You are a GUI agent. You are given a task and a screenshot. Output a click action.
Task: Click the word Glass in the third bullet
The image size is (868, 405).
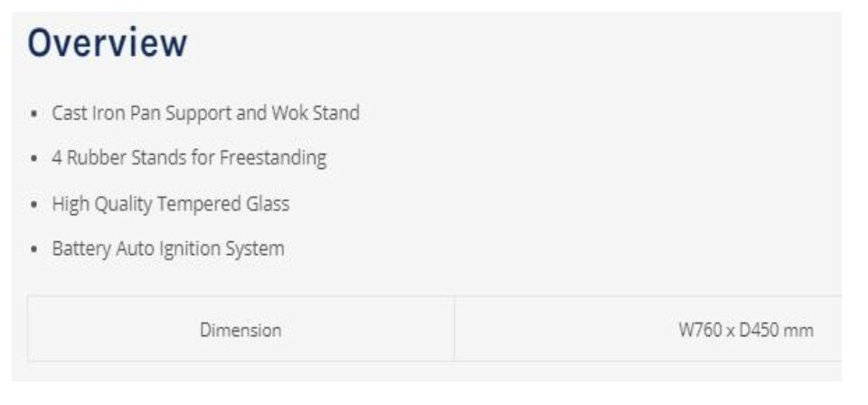coord(268,203)
